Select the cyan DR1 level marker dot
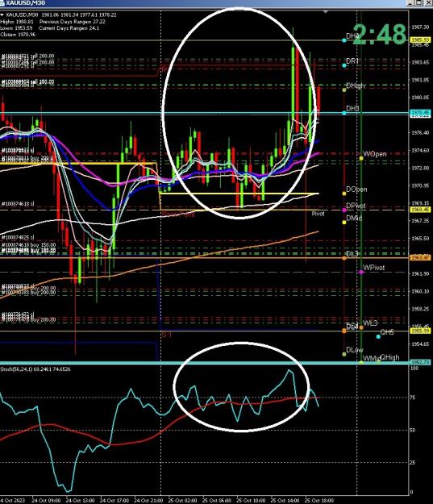This screenshot has height=504, width=433. [344, 65]
